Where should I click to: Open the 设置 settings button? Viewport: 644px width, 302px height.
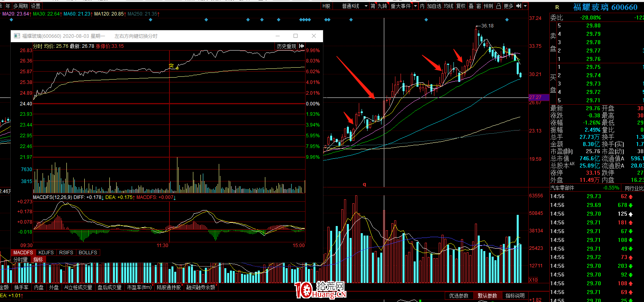click(x=36, y=6)
